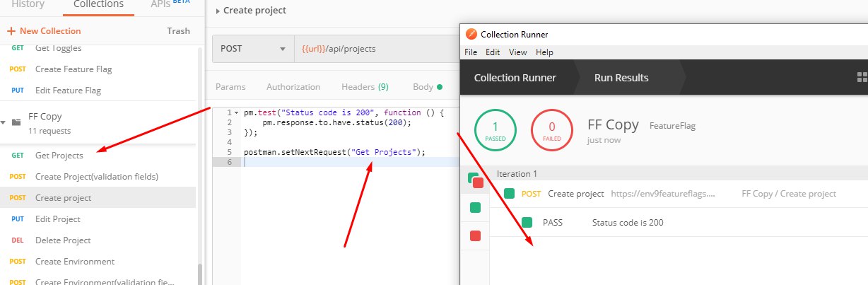Click the FF Copy run title
The height and width of the screenshot is (285, 868).
[x=612, y=125]
